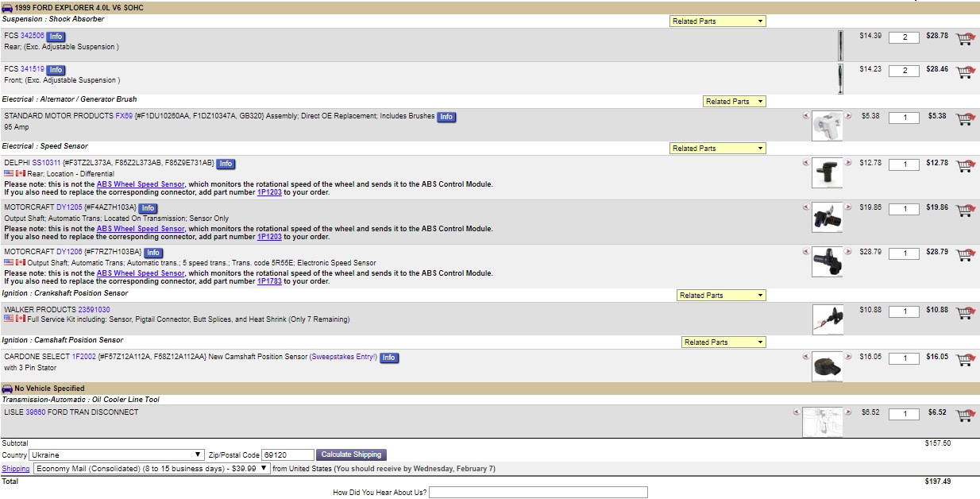This screenshot has height=499, width=980.
Task: Show previous image for Motorcraft DY1205
Action: click(807, 207)
